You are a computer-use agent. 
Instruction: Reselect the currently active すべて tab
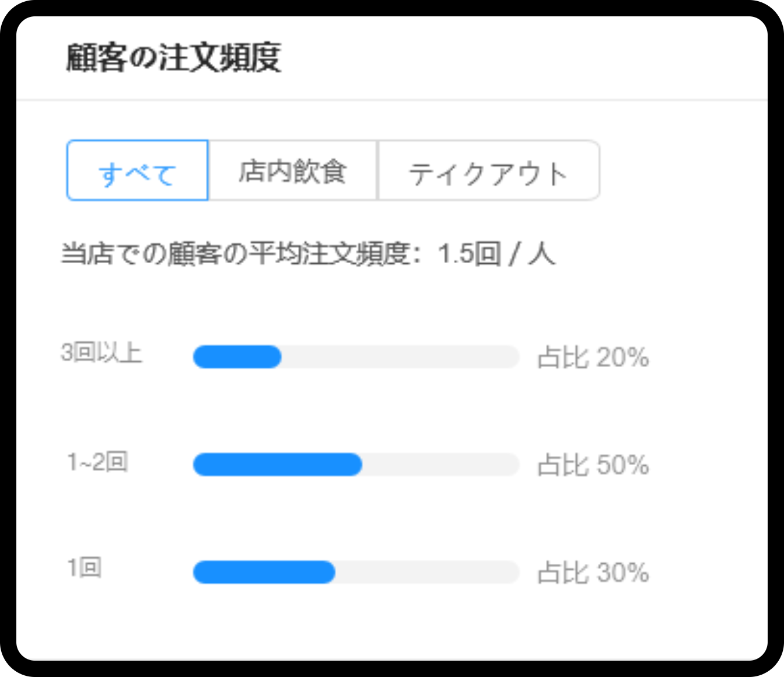138,171
